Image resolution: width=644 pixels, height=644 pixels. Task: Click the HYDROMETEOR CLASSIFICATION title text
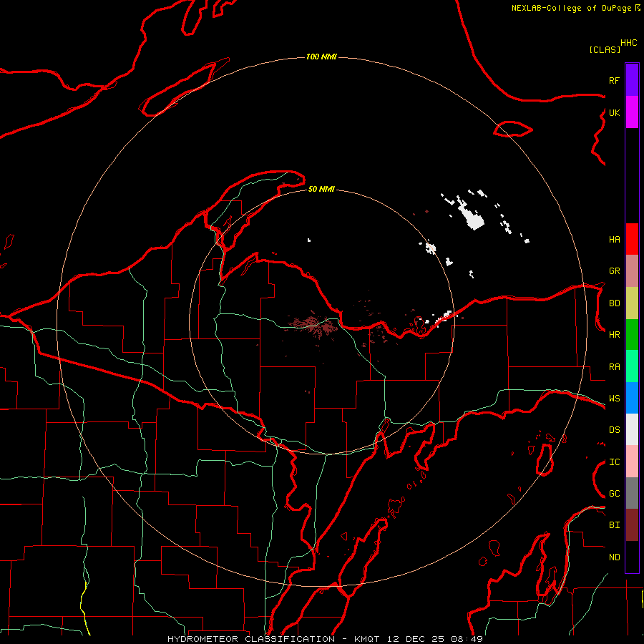(251, 639)
